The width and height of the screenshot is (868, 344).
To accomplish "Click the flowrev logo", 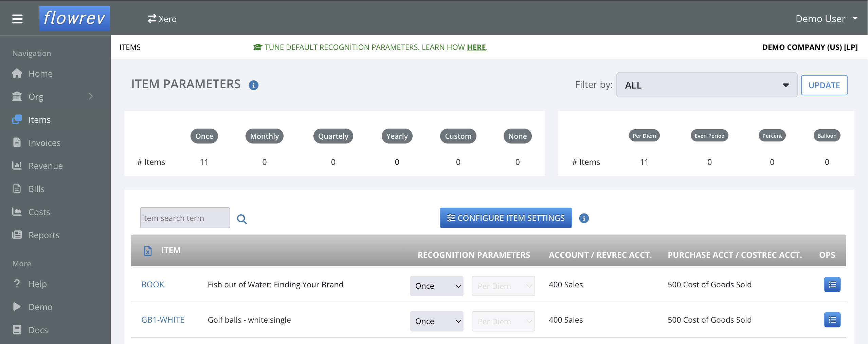I will pos(75,19).
